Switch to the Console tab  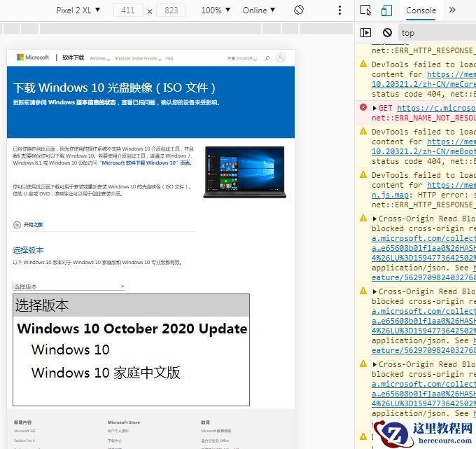pyautogui.click(x=421, y=11)
